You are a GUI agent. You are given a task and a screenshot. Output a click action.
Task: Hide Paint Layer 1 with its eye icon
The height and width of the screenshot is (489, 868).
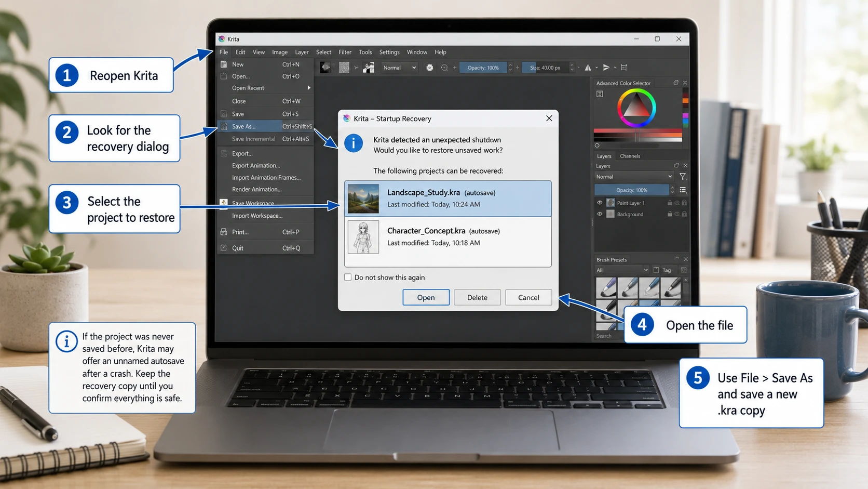click(600, 203)
